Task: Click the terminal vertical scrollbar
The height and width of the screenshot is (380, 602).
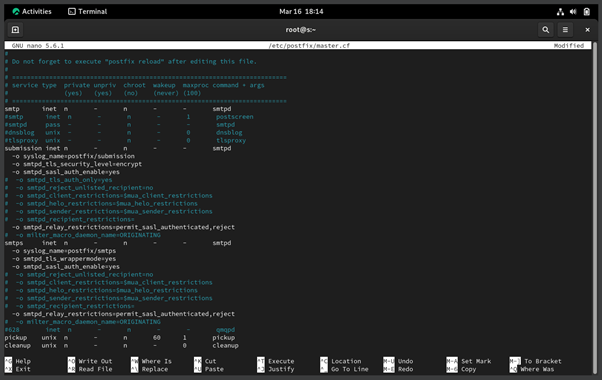Action: click(595, 207)
